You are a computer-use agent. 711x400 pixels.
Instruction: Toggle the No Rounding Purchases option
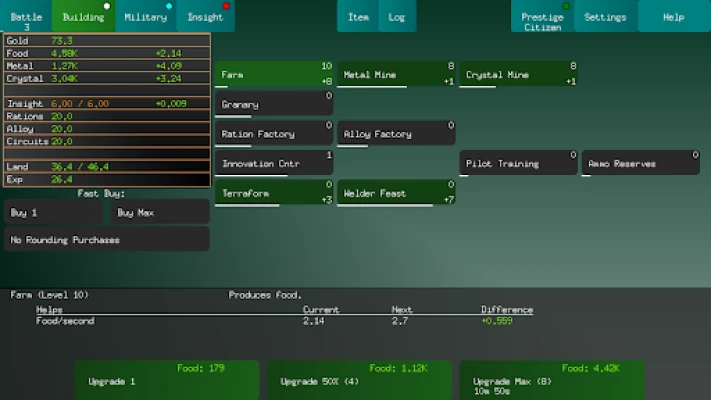(106, 239)
